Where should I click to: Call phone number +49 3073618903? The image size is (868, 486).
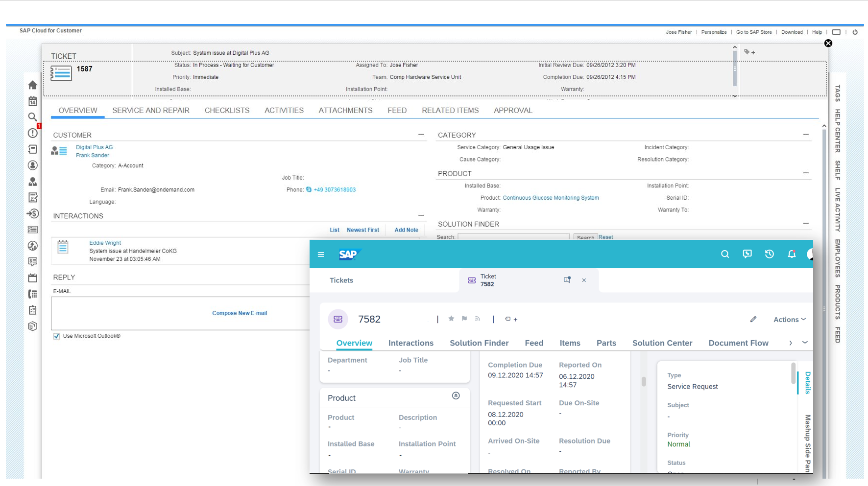[335, 190]
